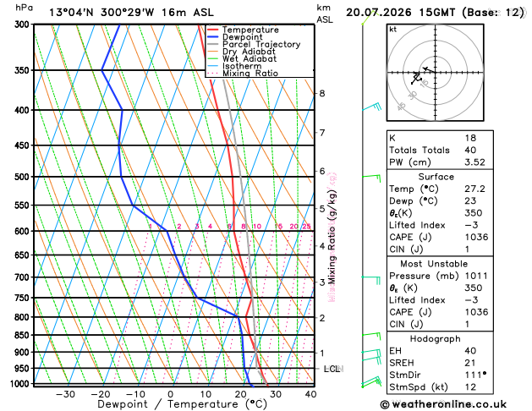Select the 'Parcel Trajectory' legend label
The image size is (532, 411).
pos(261,45)
